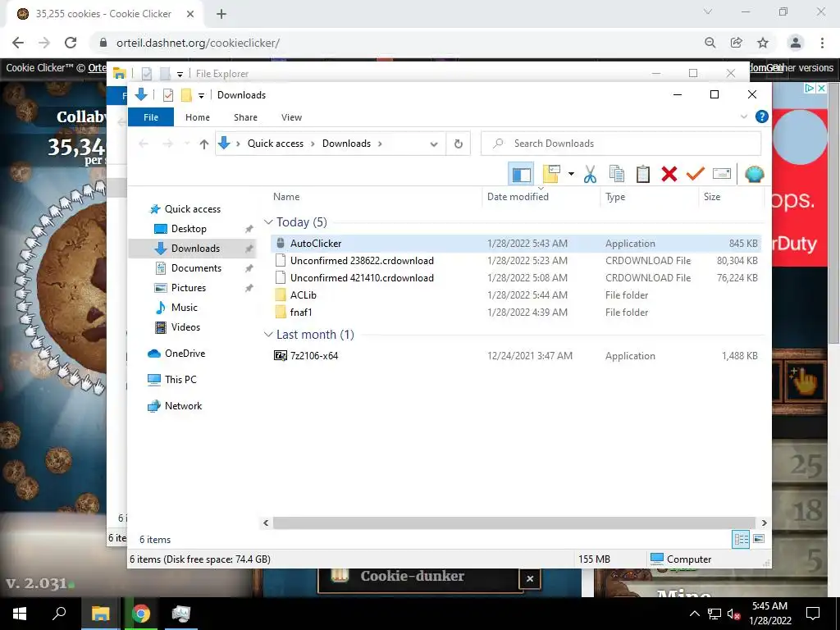
Task: Open the Share ribbon tab
Action: 245,117
